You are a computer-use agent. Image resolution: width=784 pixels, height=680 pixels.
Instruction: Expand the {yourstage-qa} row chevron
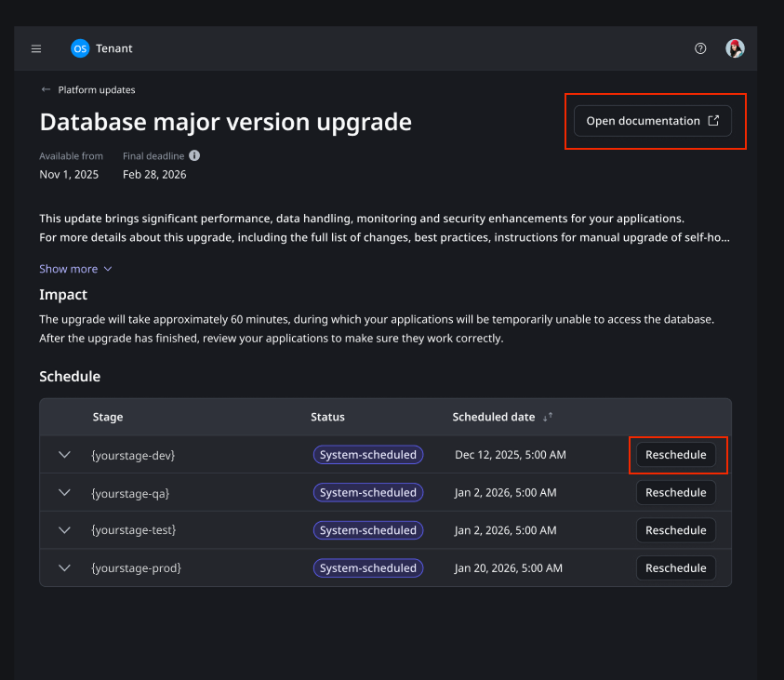64,492
